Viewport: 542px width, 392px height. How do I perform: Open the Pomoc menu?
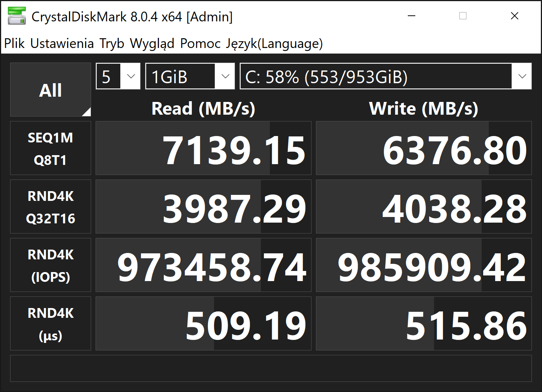200,43
